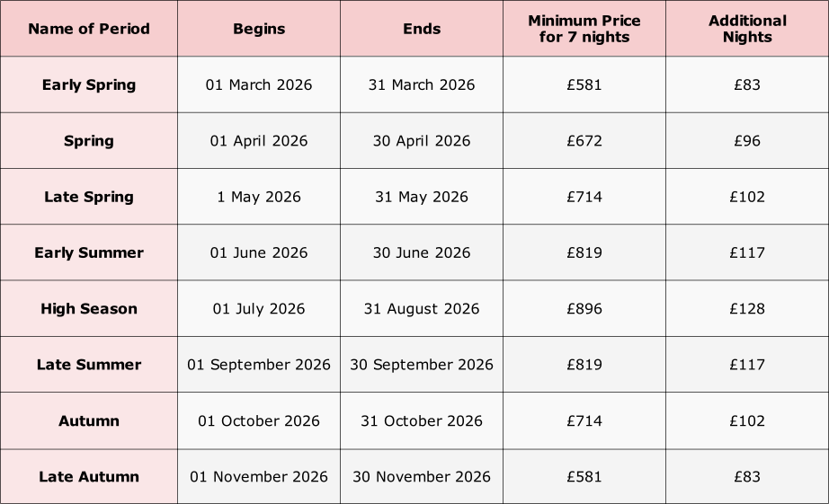Select the 'Begins' column header

pyautogui.click(x=259, y=29)
